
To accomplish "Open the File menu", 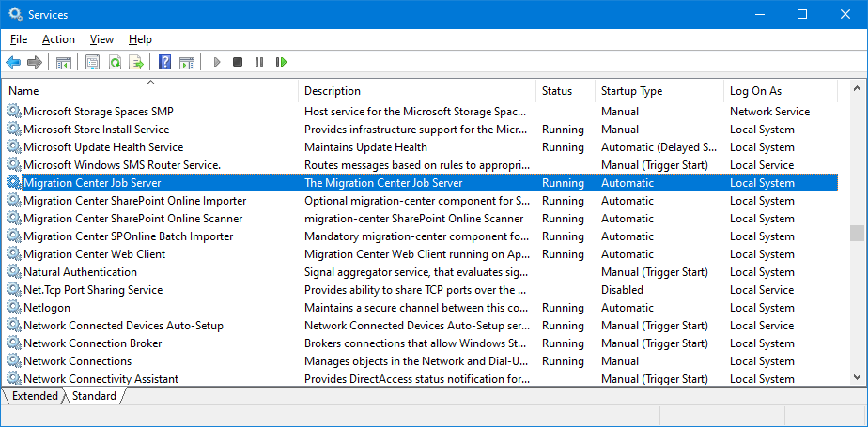I will [x=19, y=39].
